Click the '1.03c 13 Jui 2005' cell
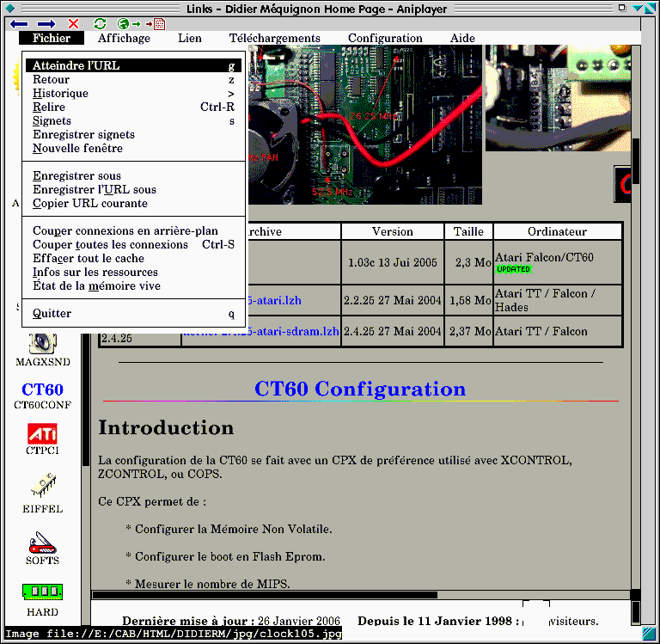The height and width of the screenshot is (644, 660). coord(392,262)
